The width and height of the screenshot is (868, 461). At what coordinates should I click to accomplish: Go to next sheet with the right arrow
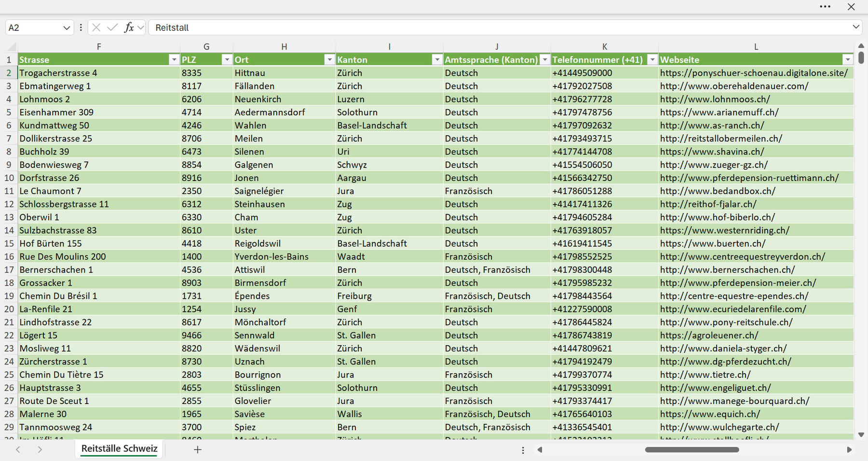click(40, 449)
